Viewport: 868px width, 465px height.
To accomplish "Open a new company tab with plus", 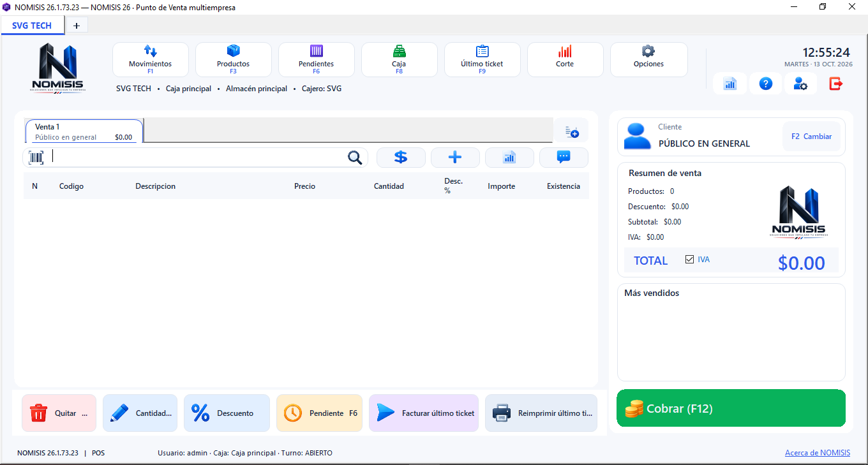I will (x=77, y=26).
